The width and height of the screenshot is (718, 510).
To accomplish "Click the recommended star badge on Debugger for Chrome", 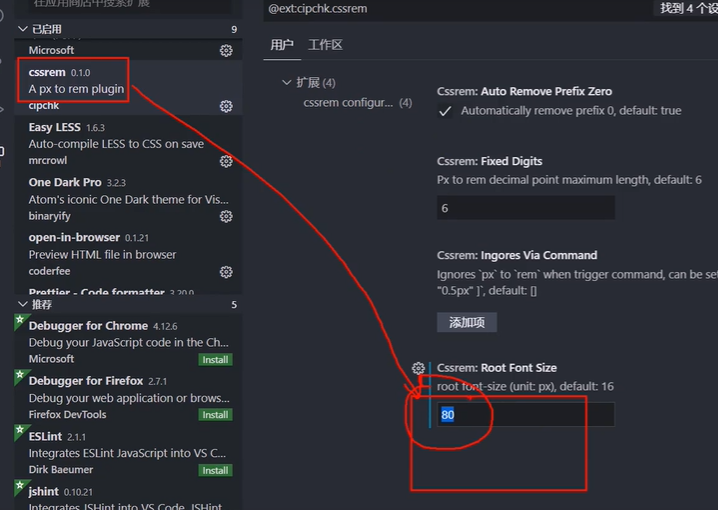I will pyautogui.click(x=20, y=321).
